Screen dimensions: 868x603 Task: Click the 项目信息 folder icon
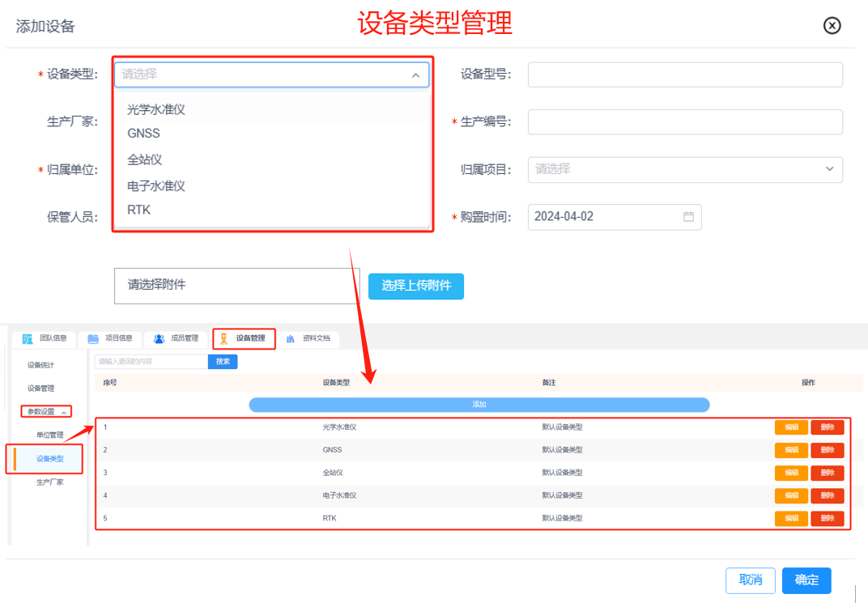93,338
